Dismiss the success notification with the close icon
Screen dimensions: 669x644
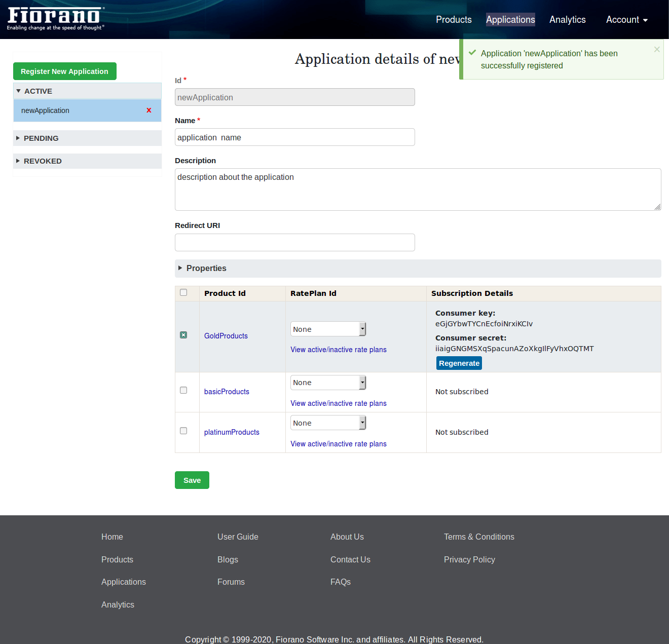coord(657,49)
